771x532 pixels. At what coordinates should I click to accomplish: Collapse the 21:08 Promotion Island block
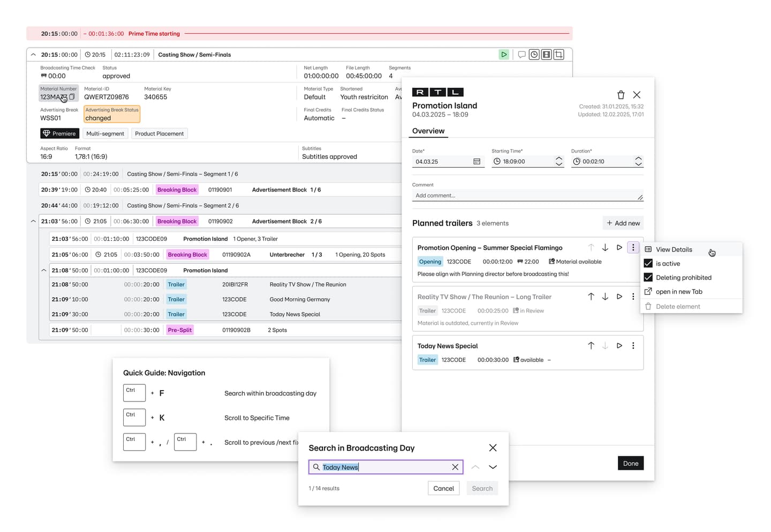44,270
